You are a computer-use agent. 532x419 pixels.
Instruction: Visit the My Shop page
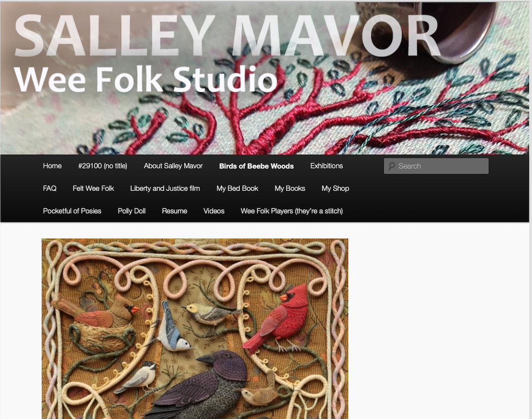click(x=335, y=188)
